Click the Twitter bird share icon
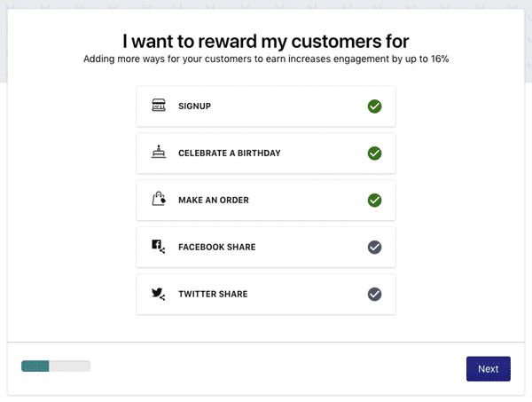The width and height of the screenshot is (532, 402). 159,293
